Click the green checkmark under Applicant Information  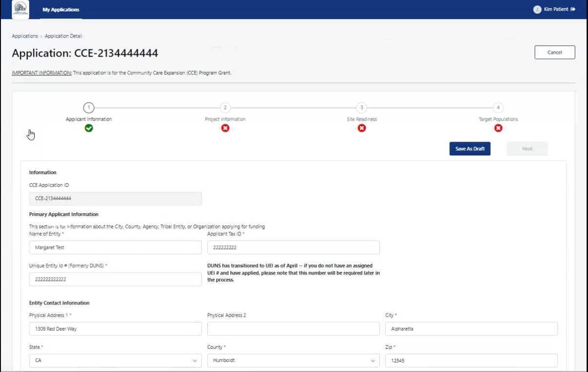(89, 128)
